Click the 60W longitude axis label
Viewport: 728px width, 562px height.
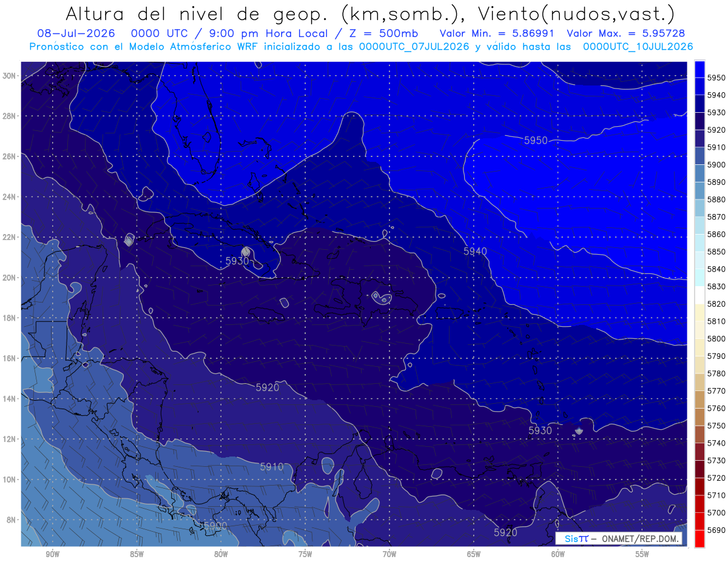point(558,554)
